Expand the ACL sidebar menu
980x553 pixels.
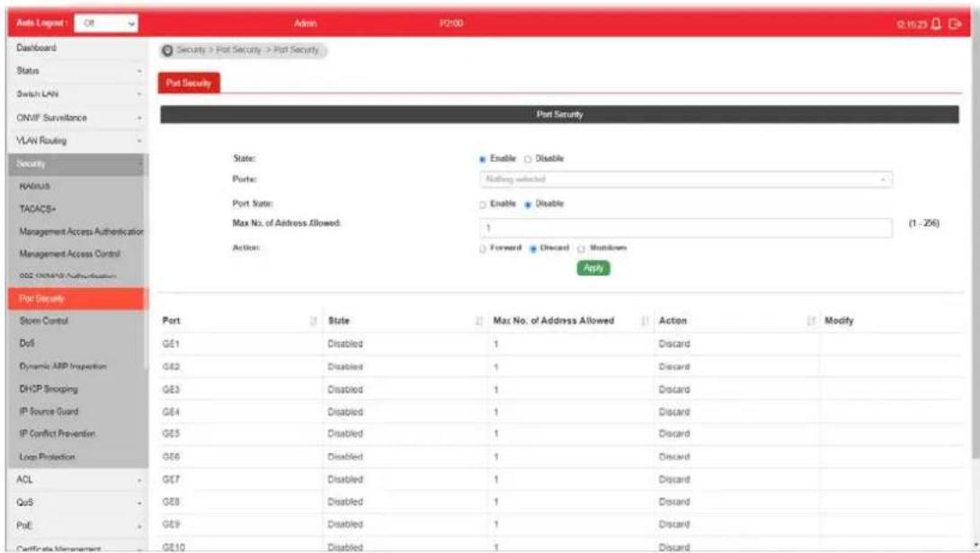point(78,479)
